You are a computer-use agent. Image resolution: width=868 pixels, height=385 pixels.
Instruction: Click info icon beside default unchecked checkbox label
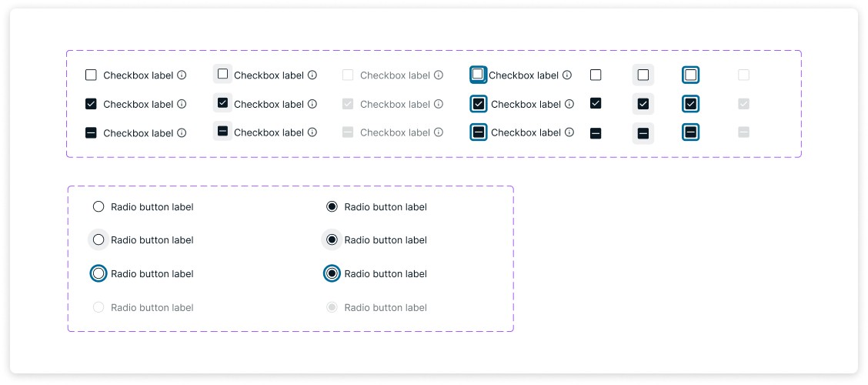pos(182,75)
